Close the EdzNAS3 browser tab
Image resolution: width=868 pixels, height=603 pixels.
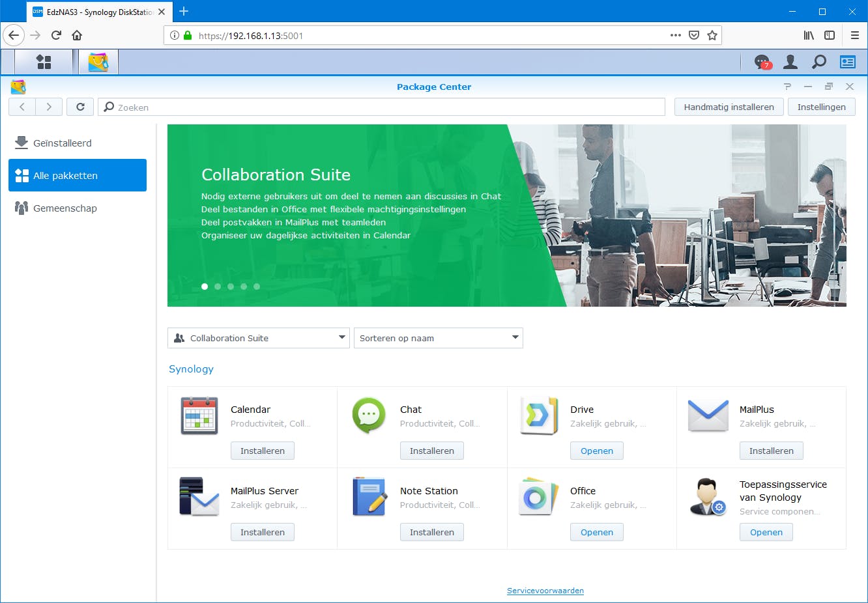tap(162, 12)
